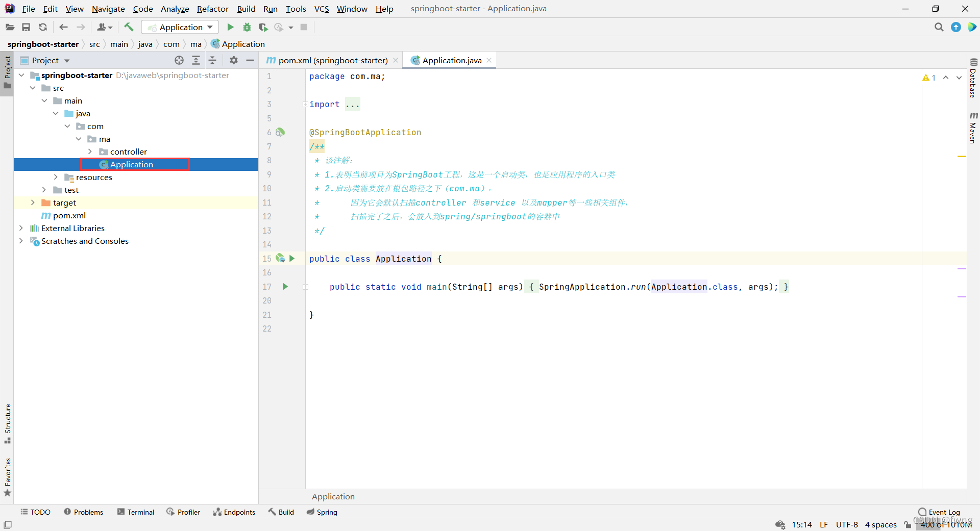Open Project panel settings gear
Image resolution: width=980 pixels, height=531 pixels.
coord(234,60)
